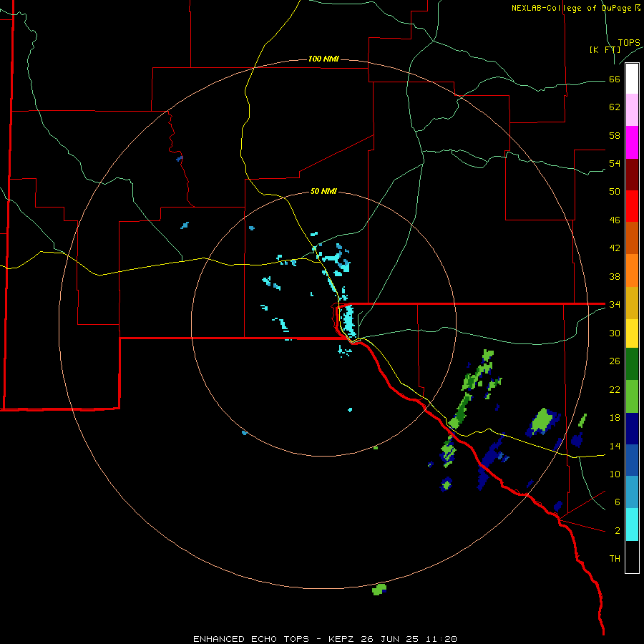Click the "[K FT]" units label
The height and width of the screenshot is (644, 644).
[x=605, y=49]
